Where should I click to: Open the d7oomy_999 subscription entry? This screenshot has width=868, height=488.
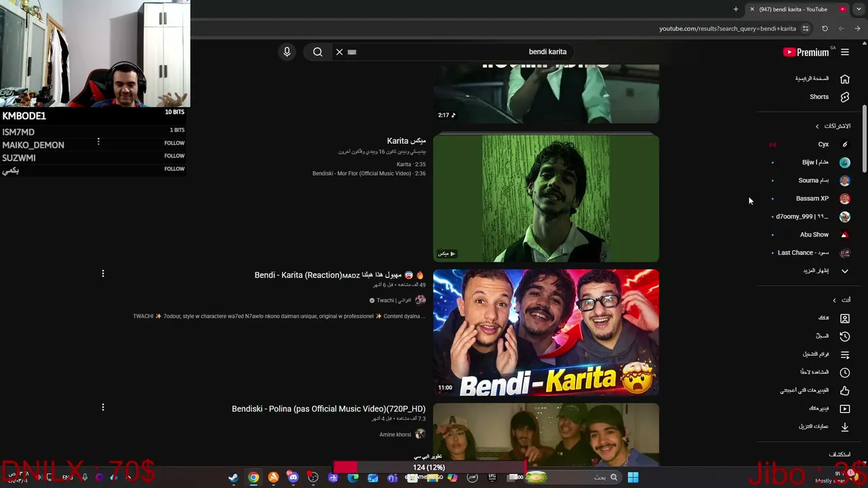pos(812,217)
